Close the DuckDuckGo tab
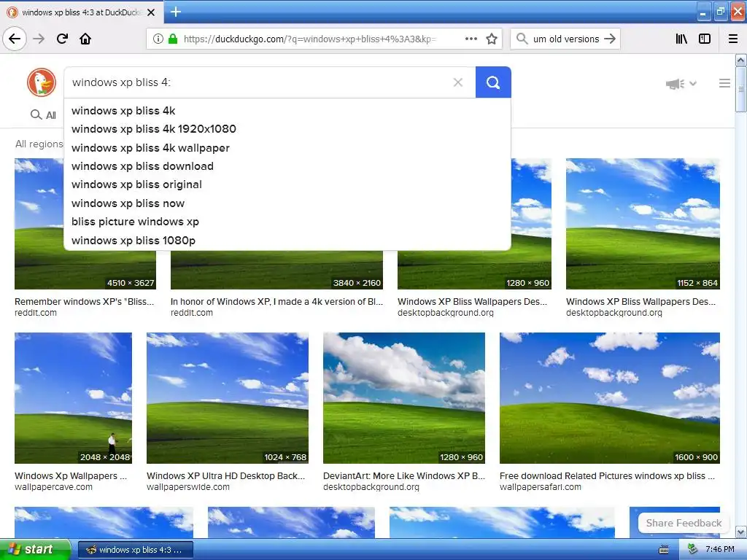The width and height of the screenshot is (747, 560). tap(151, 12)
